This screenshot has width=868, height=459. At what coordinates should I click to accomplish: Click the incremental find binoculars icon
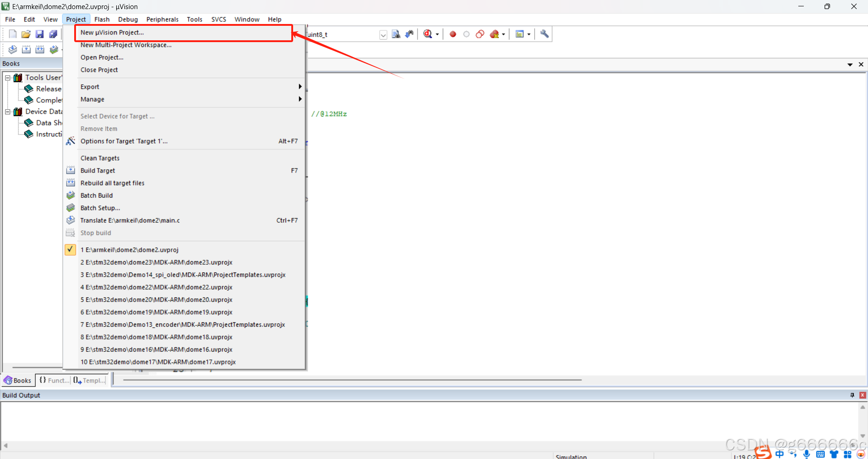409,34
